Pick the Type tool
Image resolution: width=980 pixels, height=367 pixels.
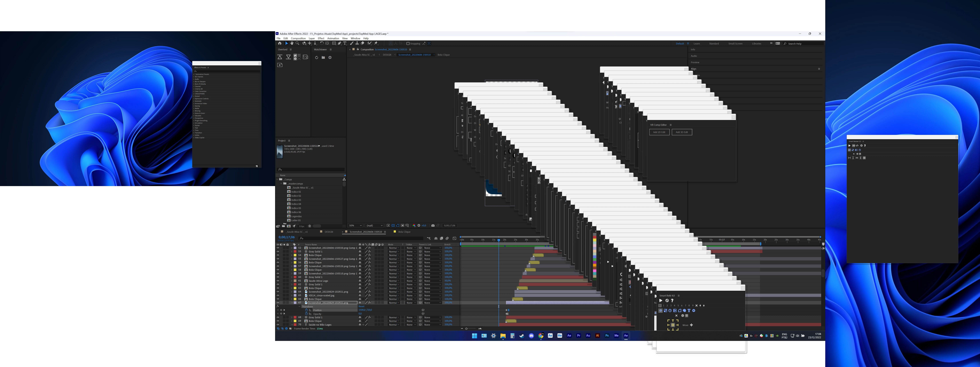pos(345,43)
